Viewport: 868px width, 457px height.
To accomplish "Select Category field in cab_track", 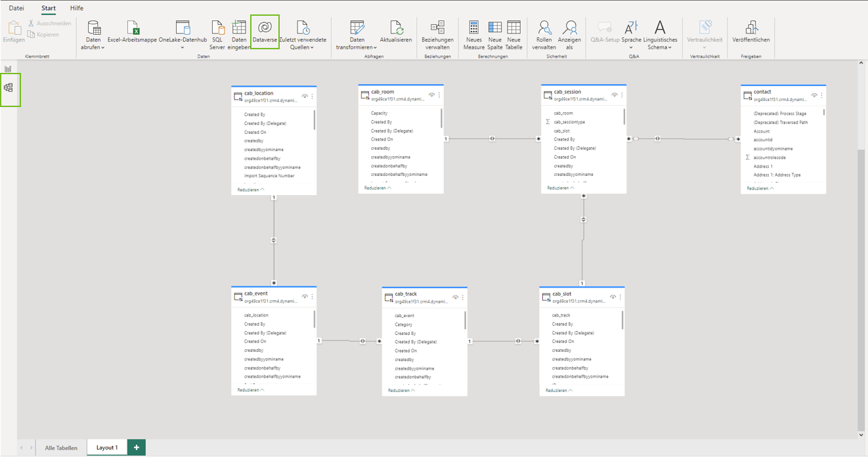I will tap(403, 324).
